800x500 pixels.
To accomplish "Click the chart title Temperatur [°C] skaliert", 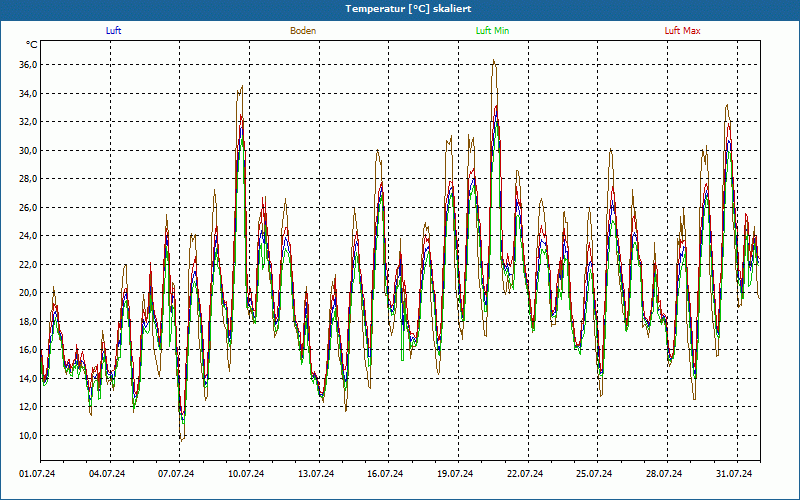I will click(408, 9).
